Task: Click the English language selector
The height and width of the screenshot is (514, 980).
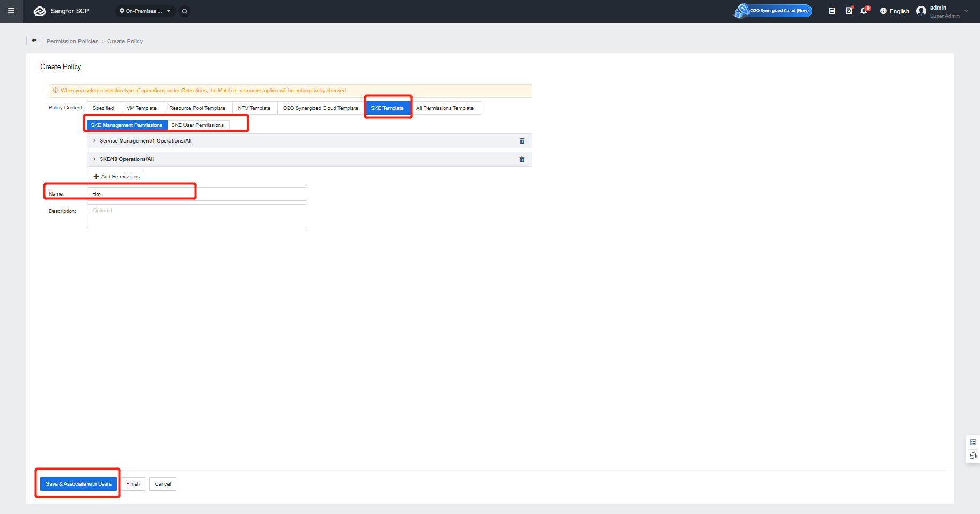Action: click(895, 11)
